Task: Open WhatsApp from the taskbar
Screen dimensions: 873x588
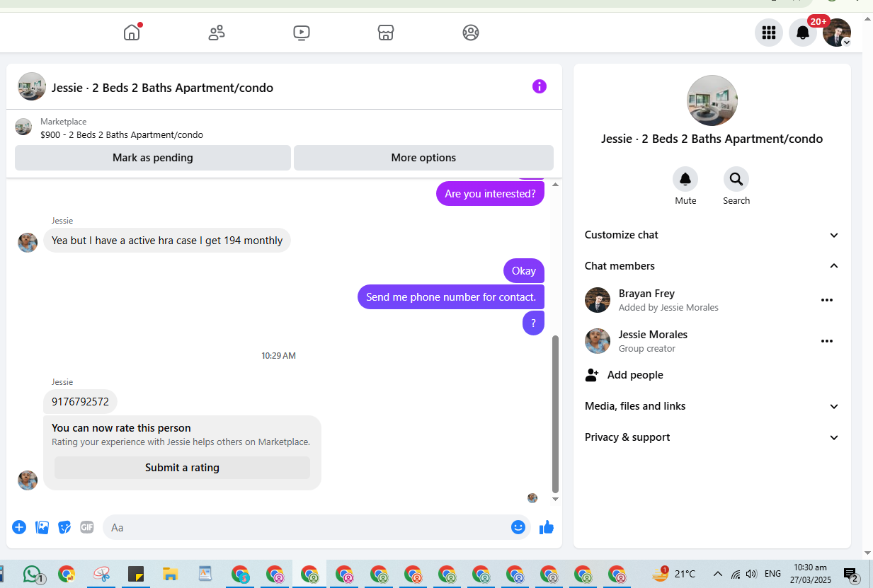Action: pos(33,574)
